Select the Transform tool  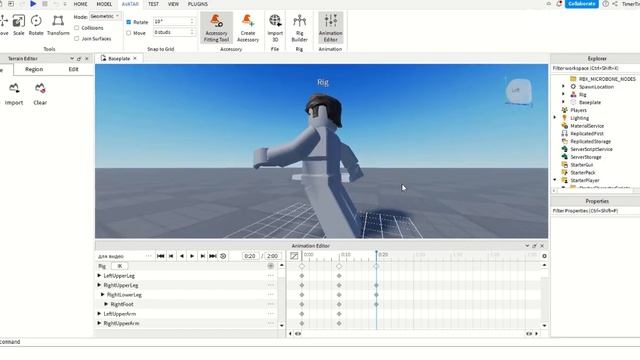[58, 25]
